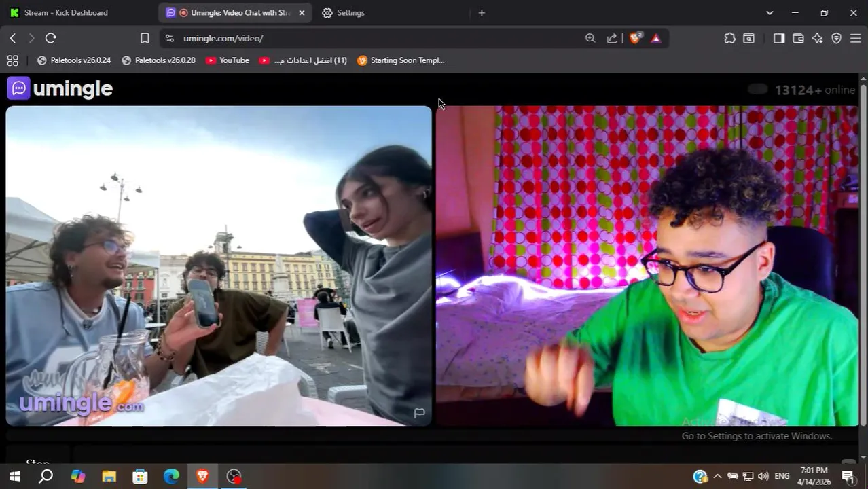Click the umingle logo
The width and height of the screenshot is (868, 489).
click(x=60, y=88)
